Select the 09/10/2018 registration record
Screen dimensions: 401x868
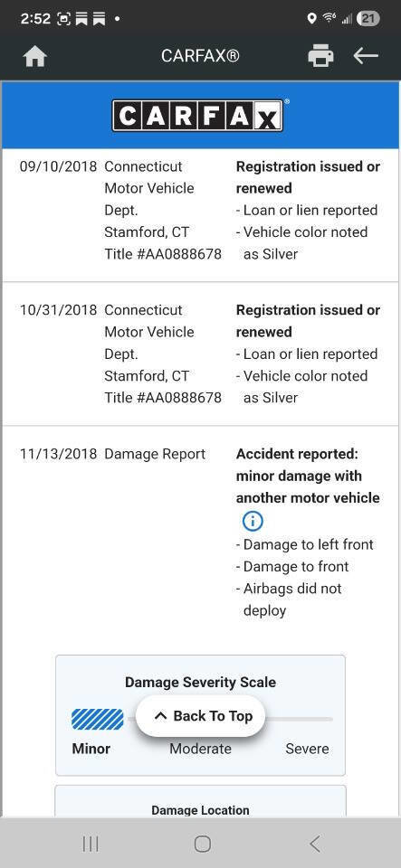point(200,211)
